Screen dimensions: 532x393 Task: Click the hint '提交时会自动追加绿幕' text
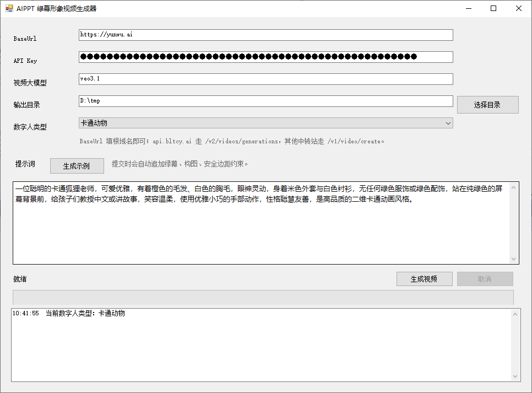tap(180, 164)
